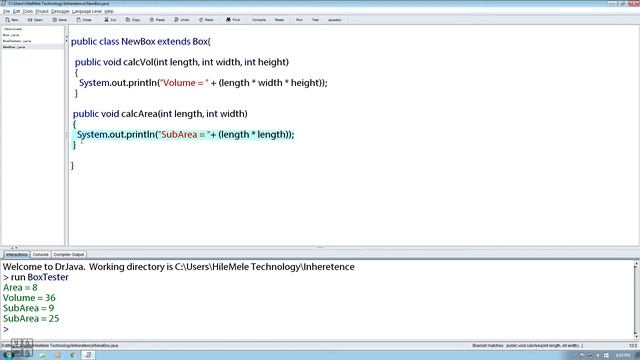Image resolution: width=640 pixels, height=360 pixels.
Task: Click the 'public class NewBox extends Box{' line
Action: [141, 42]
